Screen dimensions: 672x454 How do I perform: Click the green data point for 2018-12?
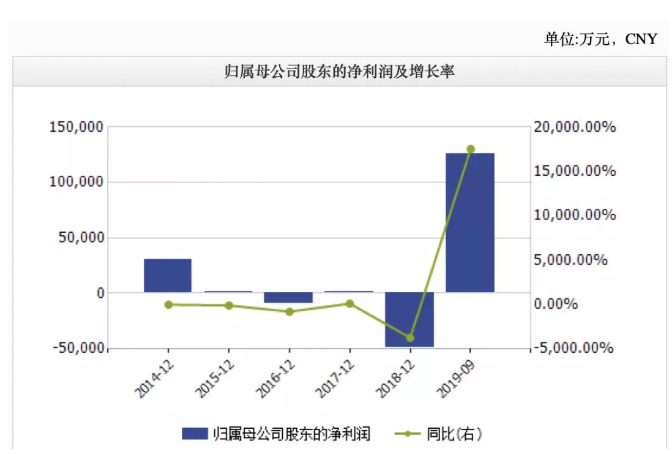point(410,338)
